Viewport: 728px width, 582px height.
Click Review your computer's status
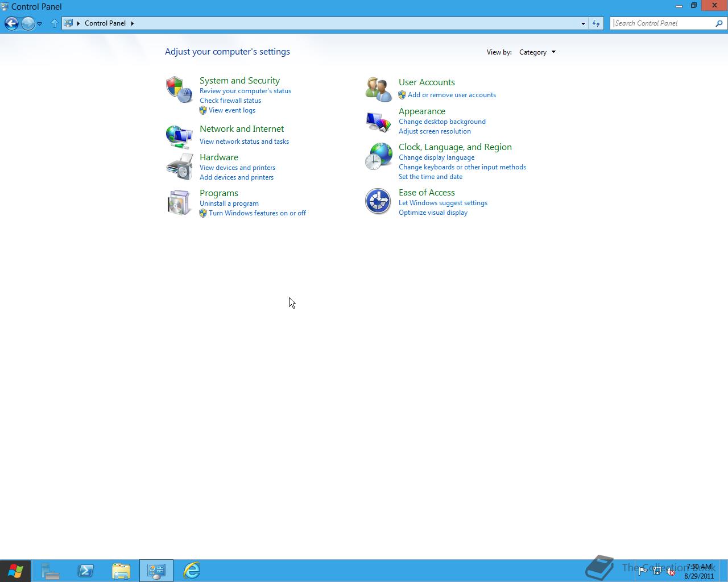(x=245, y=91)
